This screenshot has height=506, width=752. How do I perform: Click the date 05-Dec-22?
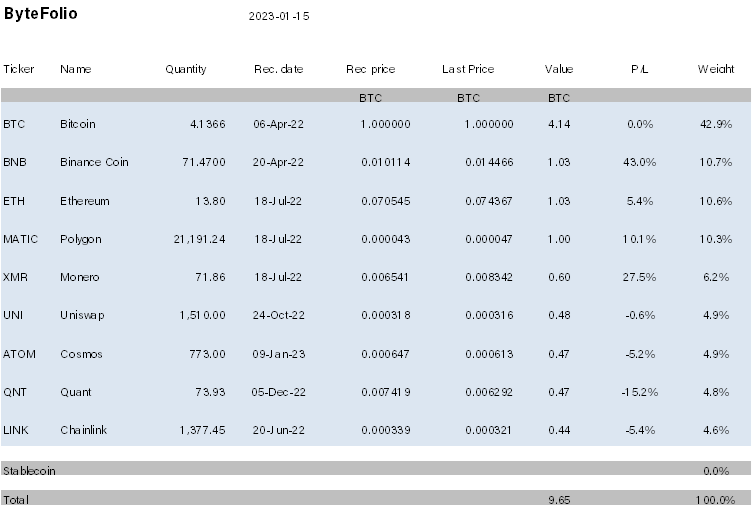coord(279,392)
